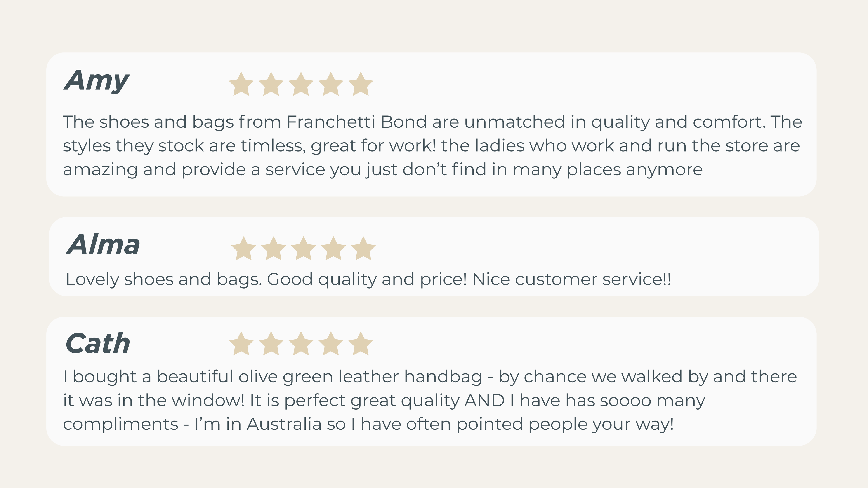Screen dimensions: 868x488
Task: Click the fourth star in Amy's rating
Action: (x=330, y=84)
